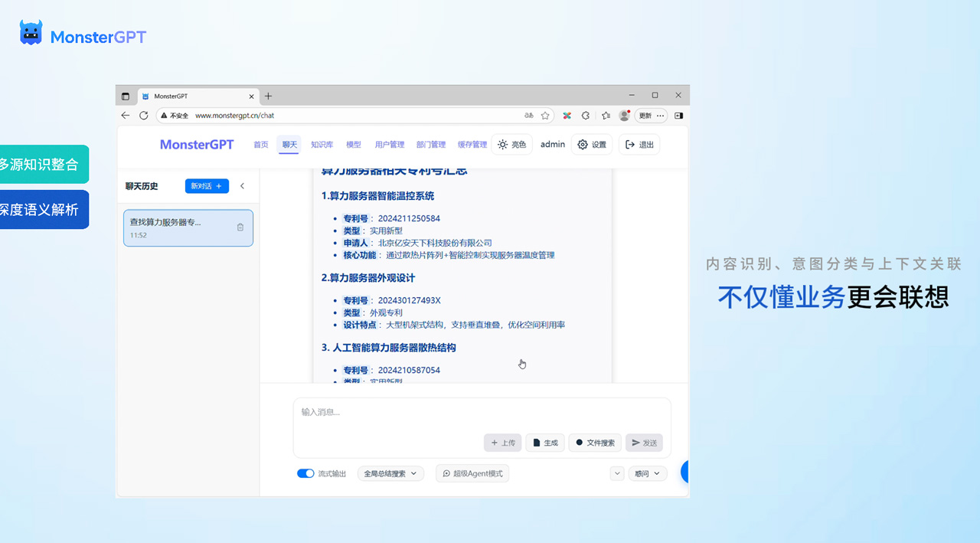Image resolution: width=980 pixels, height=543 pixels.
Task: Go to the 知识库 nav tab
Action: point(322,145)
